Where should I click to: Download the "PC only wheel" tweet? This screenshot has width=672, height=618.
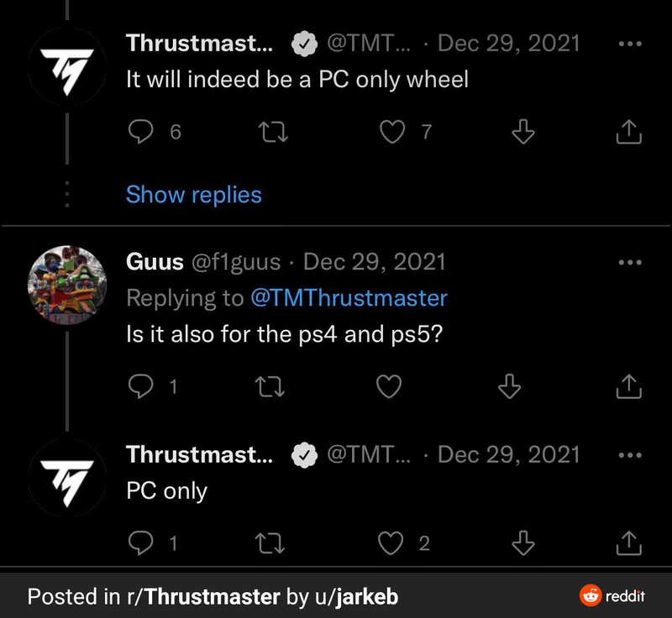pos(523,132)
